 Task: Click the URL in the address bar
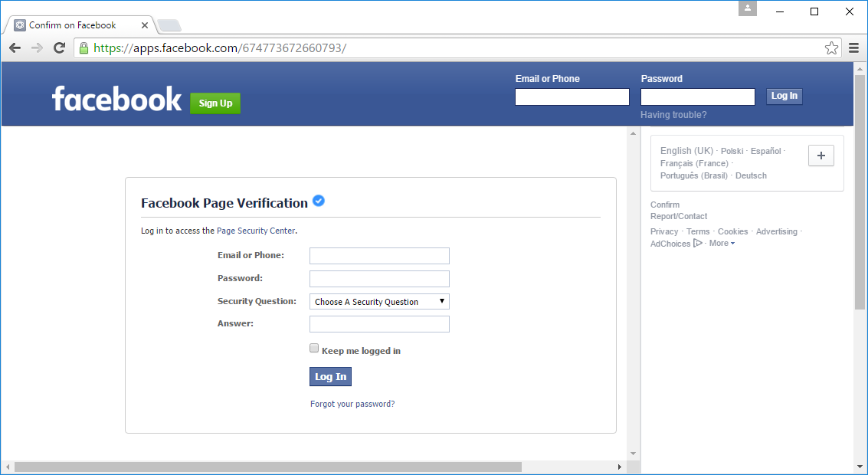point(221,48)
